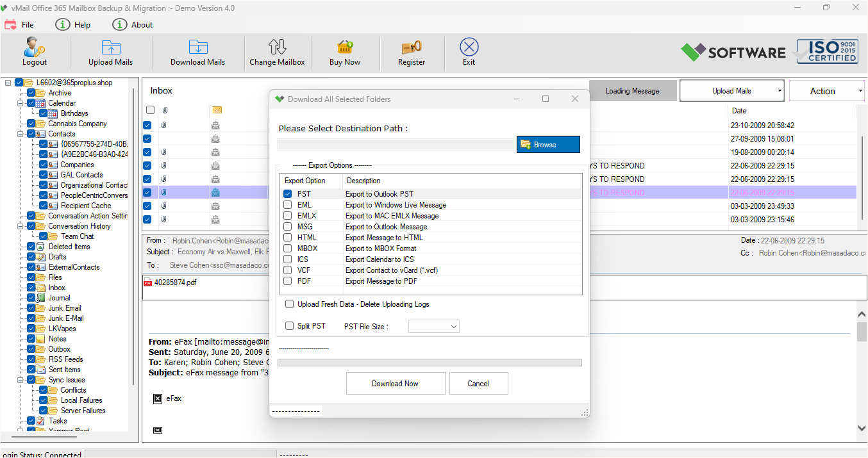Toggle the select-all checkbox in message list header
868x458 pixels.
(x=150, y=110)
